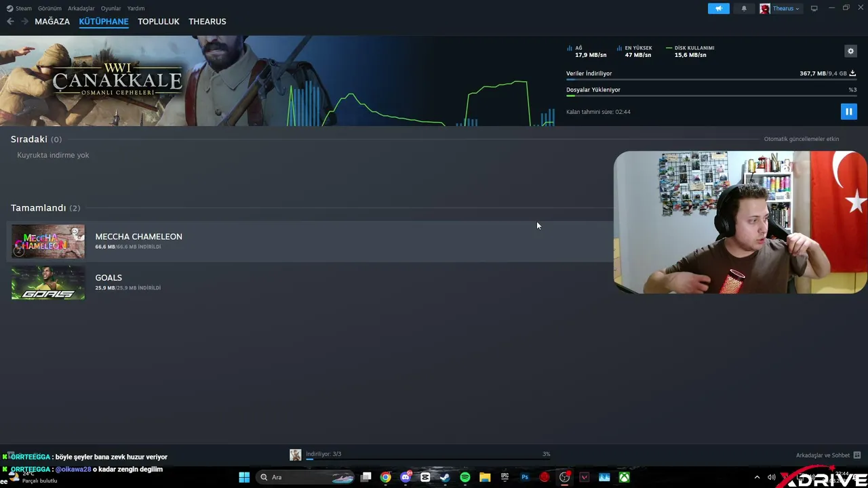
Task: Open the Arkadaşlar menu
Action: 81,8
